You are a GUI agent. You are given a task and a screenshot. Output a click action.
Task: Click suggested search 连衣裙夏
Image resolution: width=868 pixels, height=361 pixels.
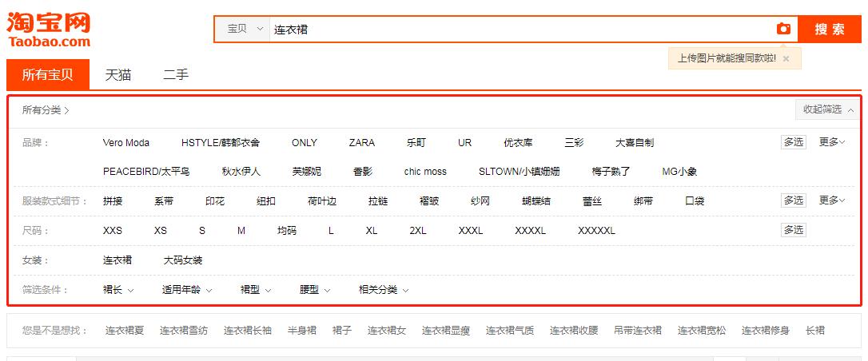click(125, 331)
